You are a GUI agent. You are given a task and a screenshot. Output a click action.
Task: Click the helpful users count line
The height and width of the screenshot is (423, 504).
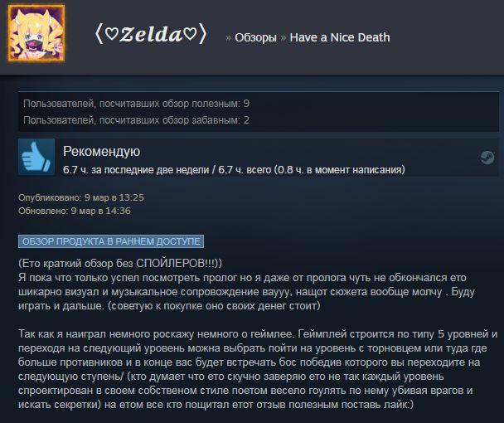[136, 104]
